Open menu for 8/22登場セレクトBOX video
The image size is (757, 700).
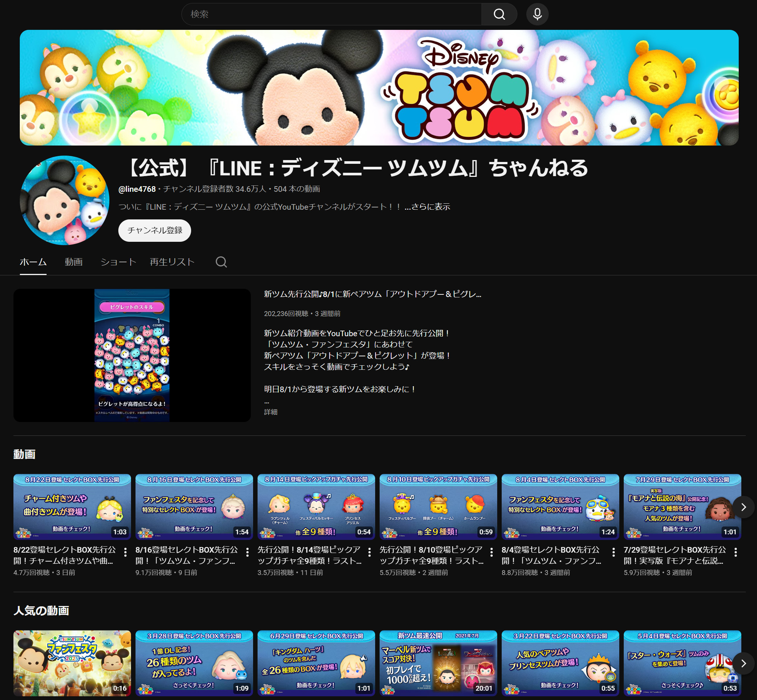125,552
